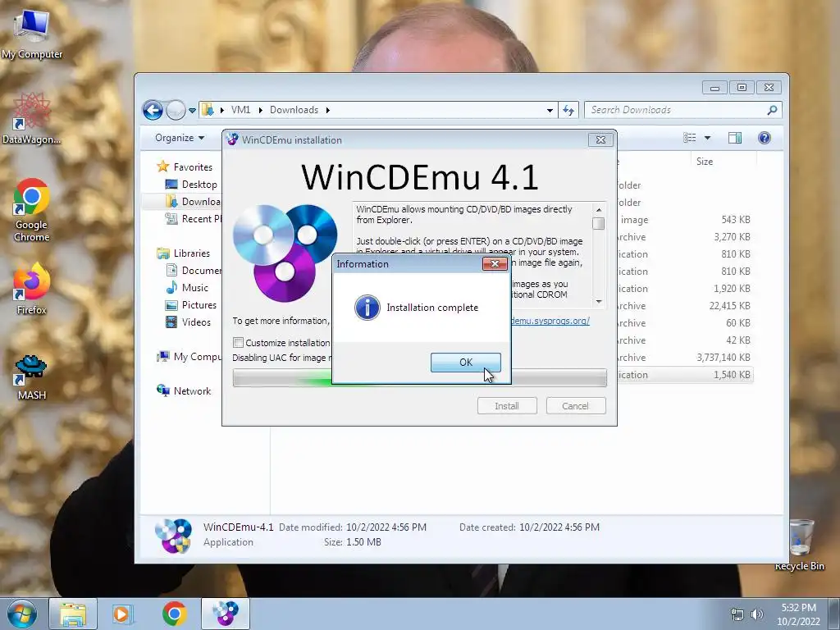
Task: Toggle the preview pane icon
Action: (x=735, y=138)
